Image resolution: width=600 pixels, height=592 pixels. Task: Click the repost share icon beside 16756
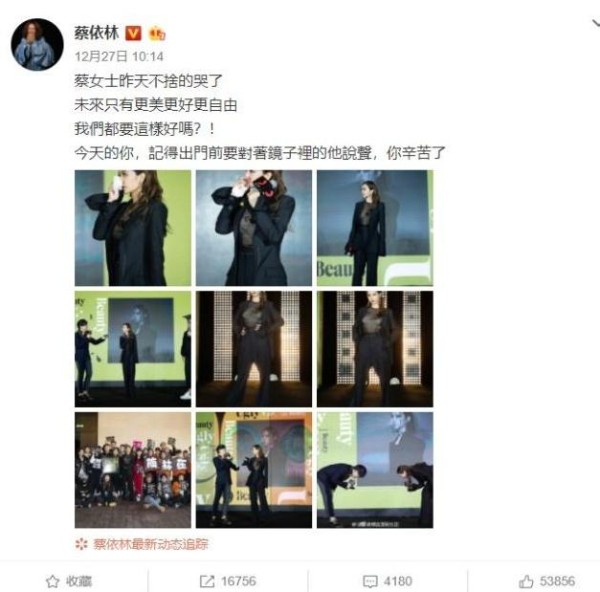coord(207,581)
